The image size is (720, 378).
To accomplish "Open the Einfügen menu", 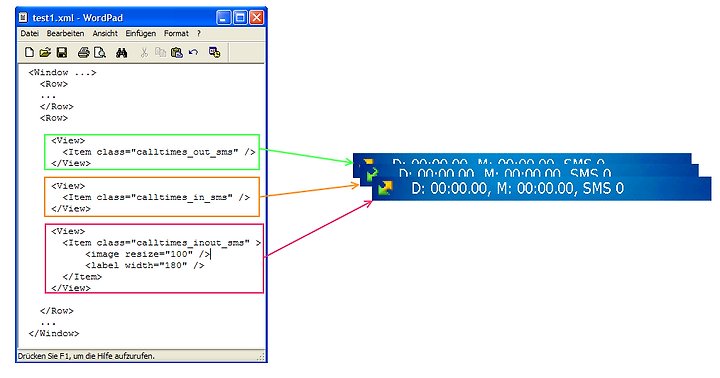I will point(141,34).
